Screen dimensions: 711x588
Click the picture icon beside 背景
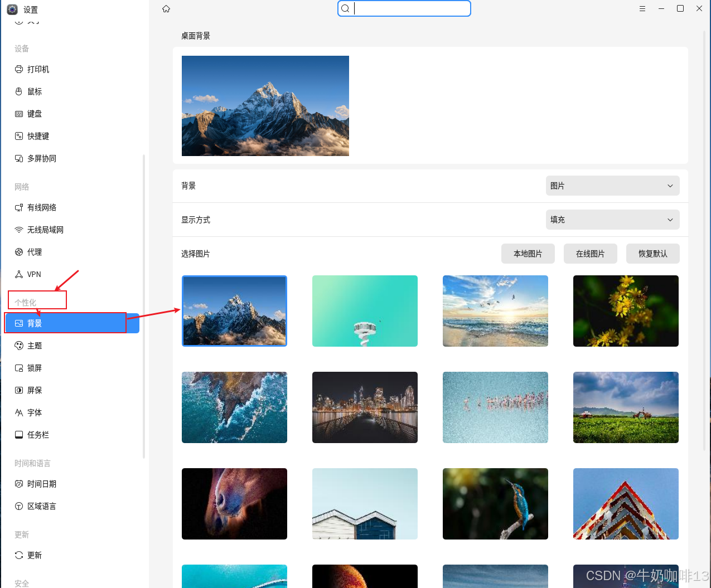click(19, 323)
